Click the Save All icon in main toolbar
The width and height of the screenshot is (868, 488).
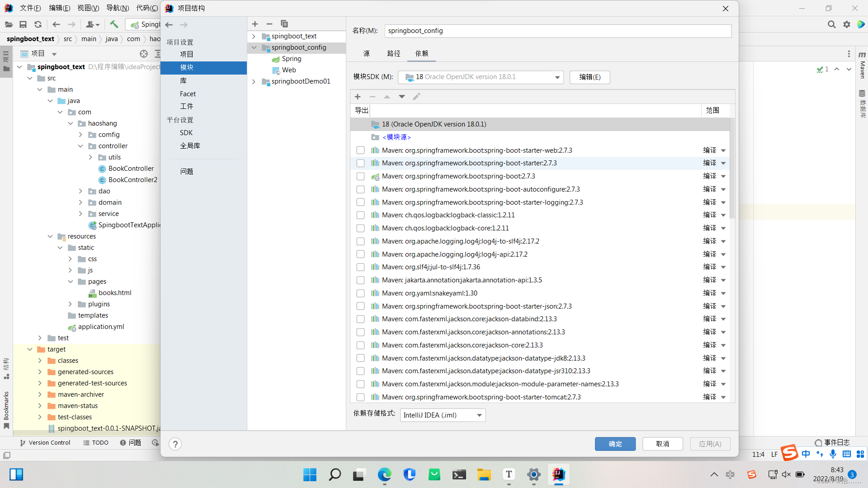(x=23, y=24)
